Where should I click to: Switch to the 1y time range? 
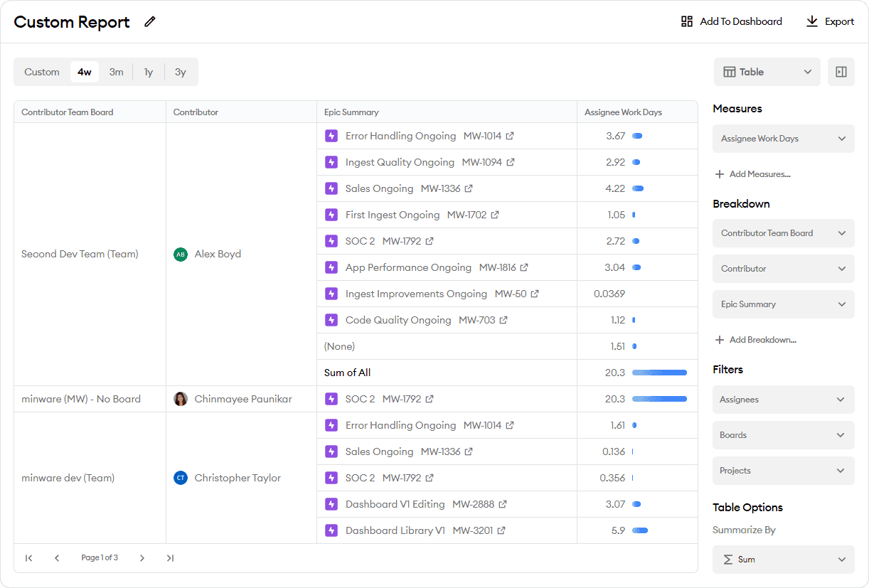tap(149, 72)
